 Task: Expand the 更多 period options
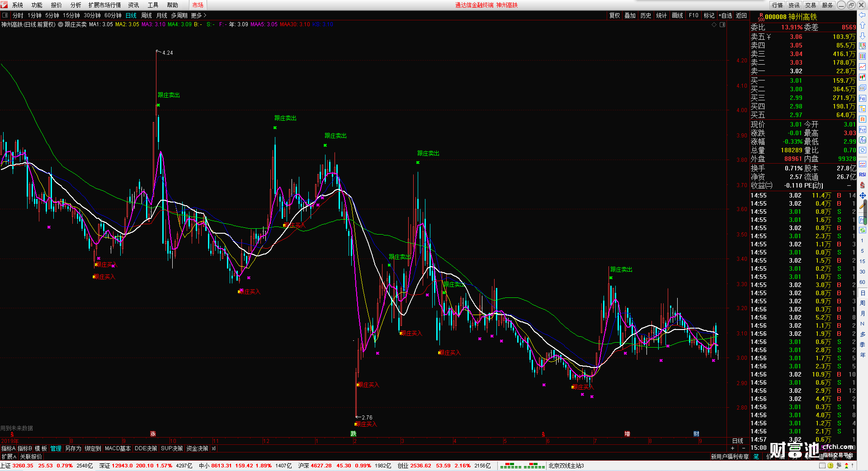198,15
